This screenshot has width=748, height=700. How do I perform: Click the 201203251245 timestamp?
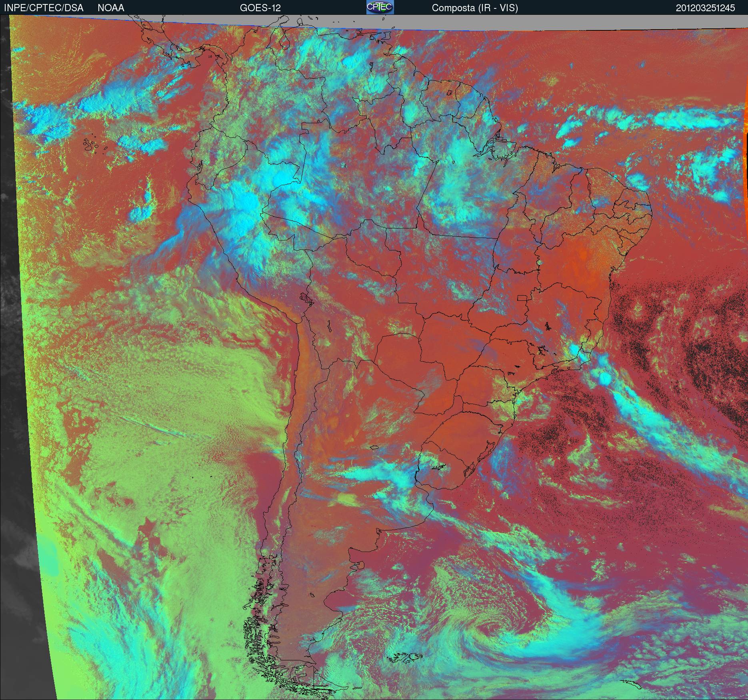705,8
